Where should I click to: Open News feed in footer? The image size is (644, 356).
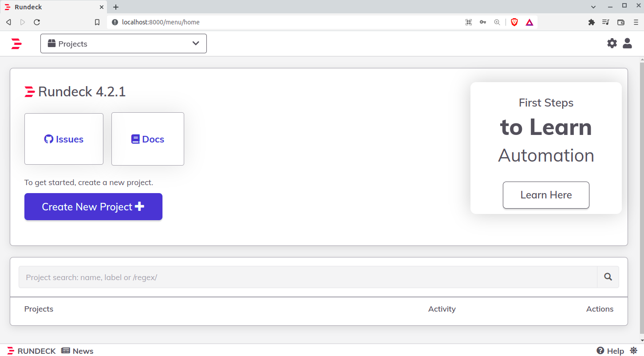click(77, 351)
